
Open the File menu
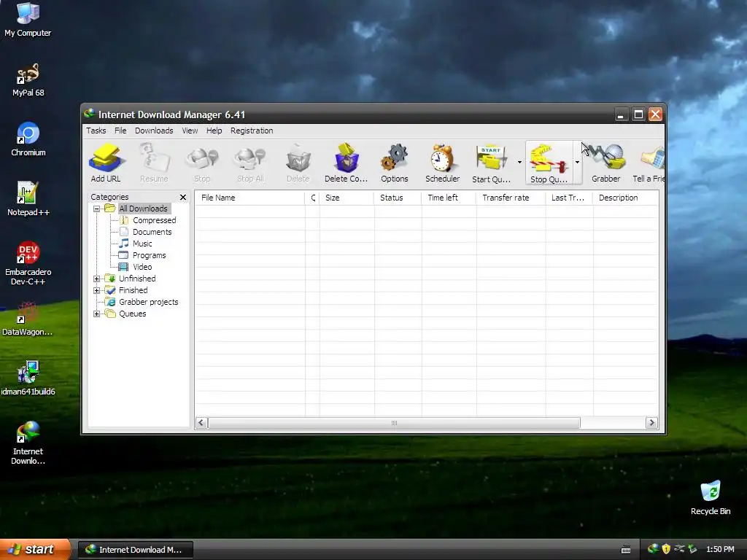coord(120,131)
